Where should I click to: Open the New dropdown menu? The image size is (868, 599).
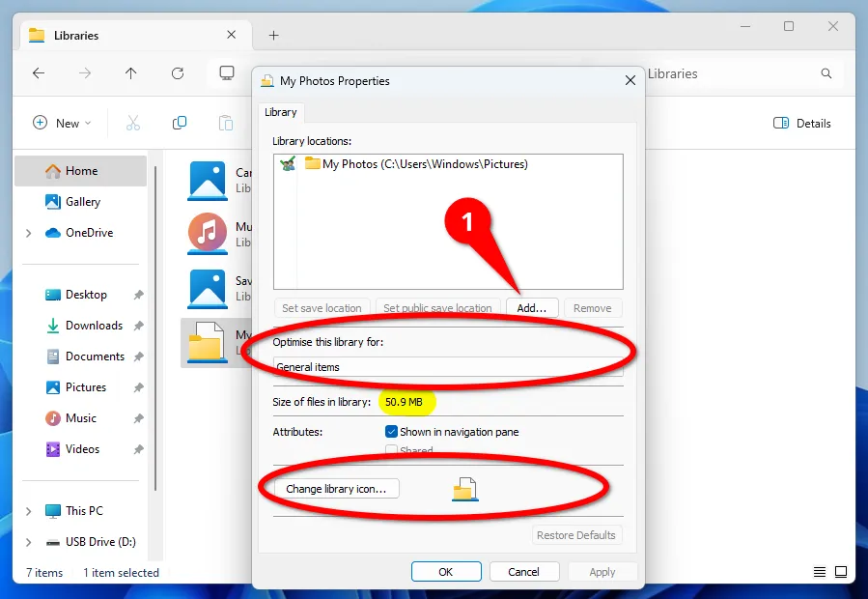(x=62, y=123)
